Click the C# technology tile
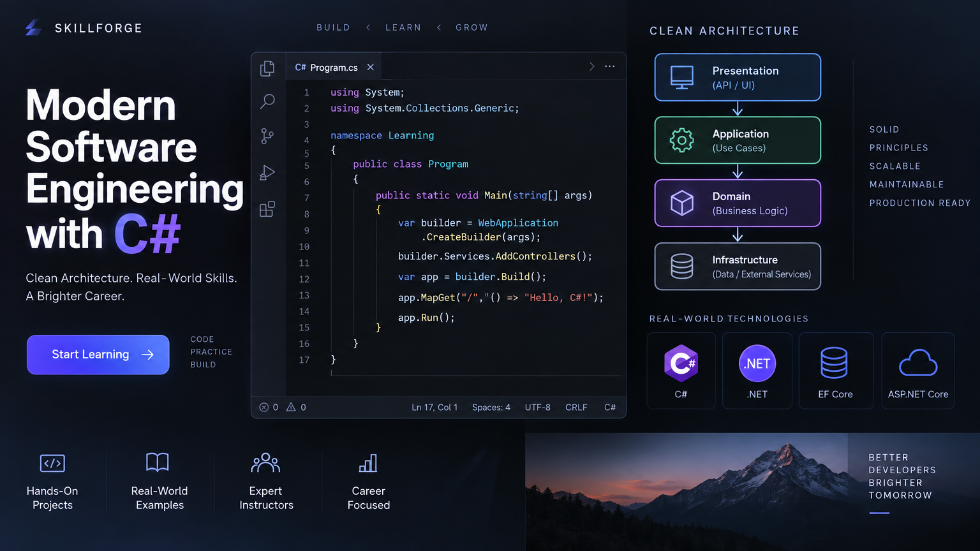Screen dimensions: 980x551 point(681,371)
